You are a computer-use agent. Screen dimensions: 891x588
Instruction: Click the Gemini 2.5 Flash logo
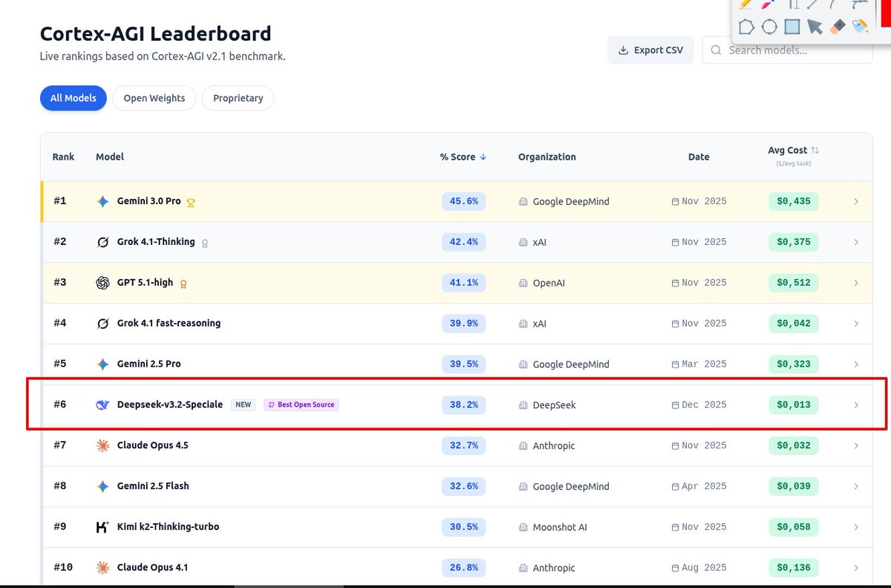pos(103,486)
